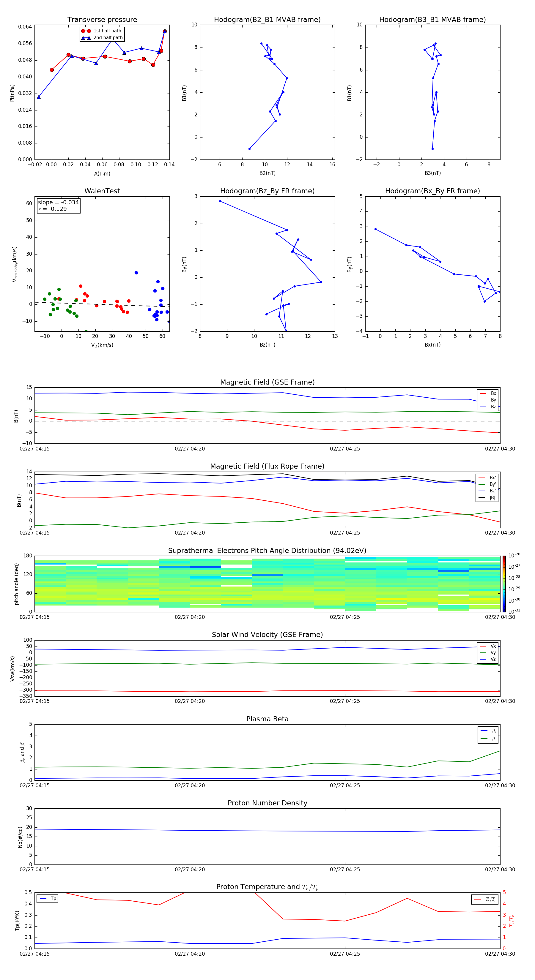
Task: Click the 'slope = -0.034' annotation
Action: (58, 203)
